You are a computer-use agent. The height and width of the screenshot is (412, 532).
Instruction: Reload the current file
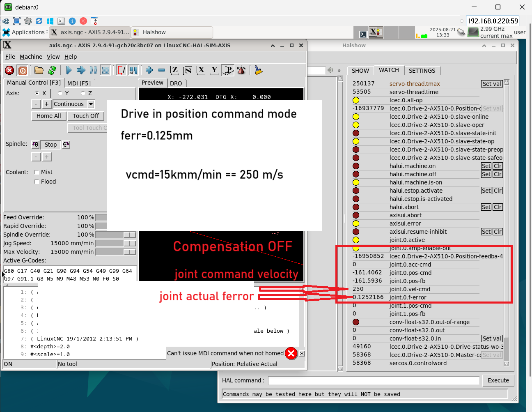click(52, 71)
